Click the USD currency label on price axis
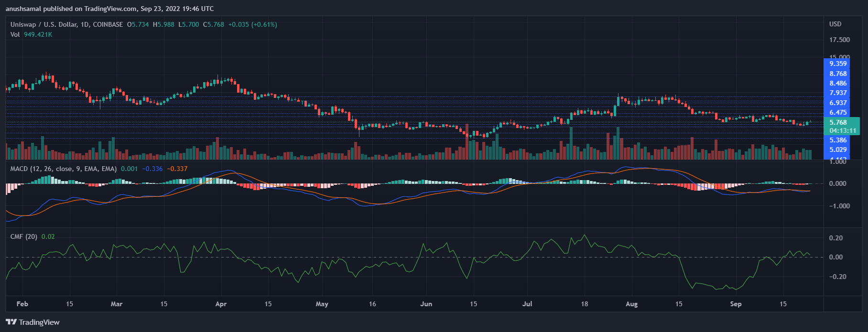The width and height of the screenshot is (868, 332). point(835,24)
